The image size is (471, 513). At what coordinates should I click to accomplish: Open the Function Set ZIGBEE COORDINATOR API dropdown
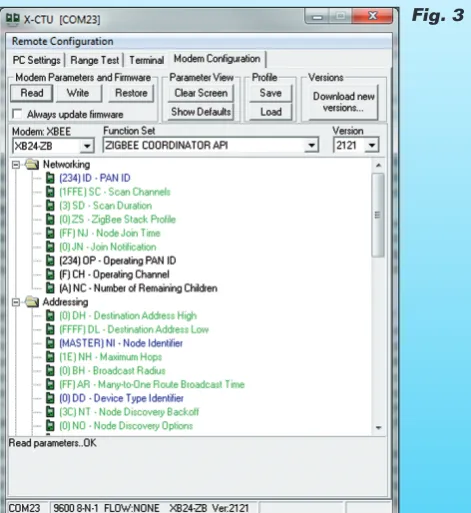pyautogui.click(x=311, y=145)
